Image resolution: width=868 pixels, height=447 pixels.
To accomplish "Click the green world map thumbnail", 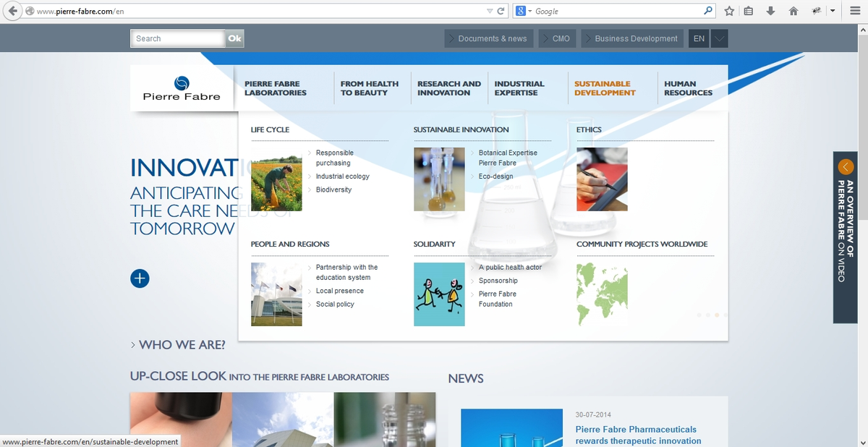I will (x=602, y=294).
